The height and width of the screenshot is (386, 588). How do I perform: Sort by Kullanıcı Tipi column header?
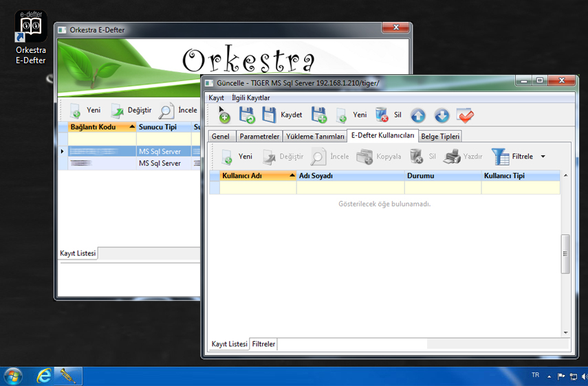(x=521, y=176)
